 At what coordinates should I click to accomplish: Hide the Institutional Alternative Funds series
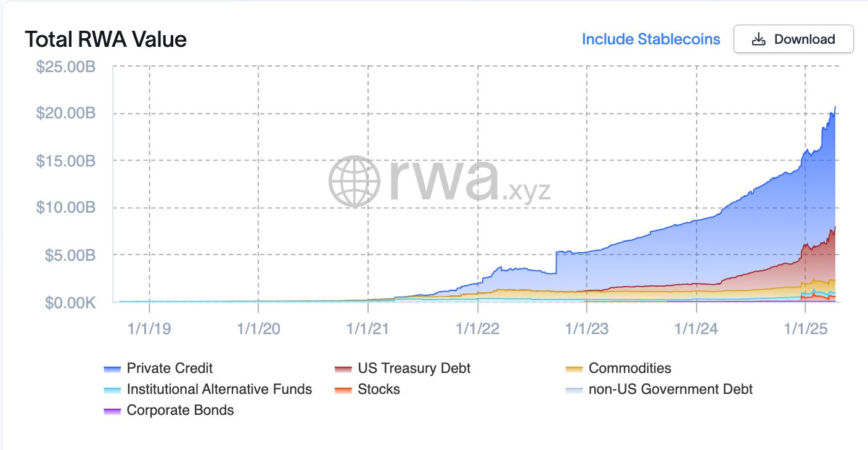[219, 390]
